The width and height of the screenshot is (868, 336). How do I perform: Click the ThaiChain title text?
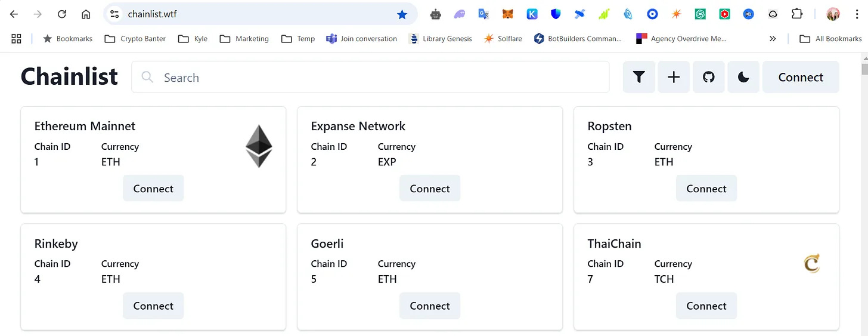coord(614,243)
